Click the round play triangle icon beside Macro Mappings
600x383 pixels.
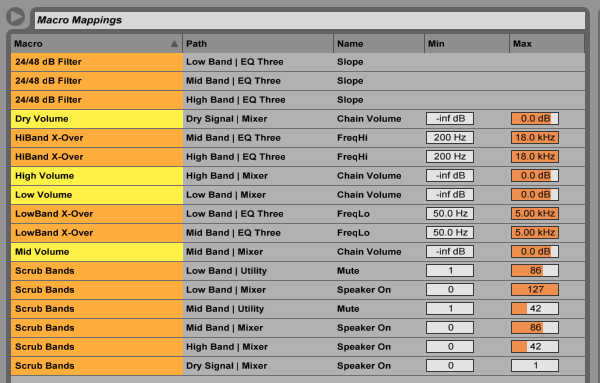click(15, 17)
